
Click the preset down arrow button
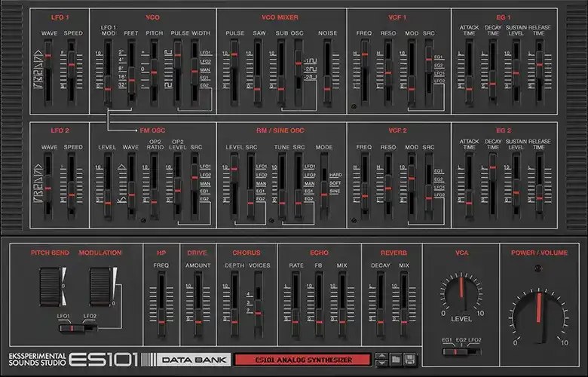point(381,363)
